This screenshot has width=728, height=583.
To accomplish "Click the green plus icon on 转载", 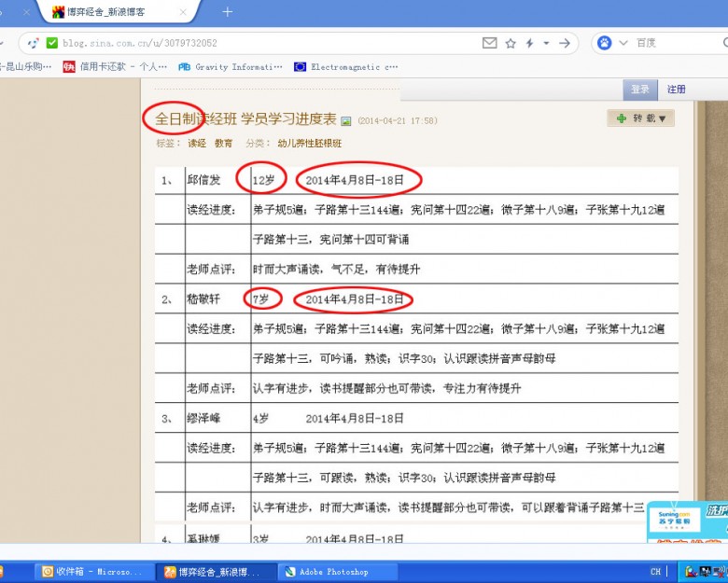I will pyautogui.click(x=622, y=118).
